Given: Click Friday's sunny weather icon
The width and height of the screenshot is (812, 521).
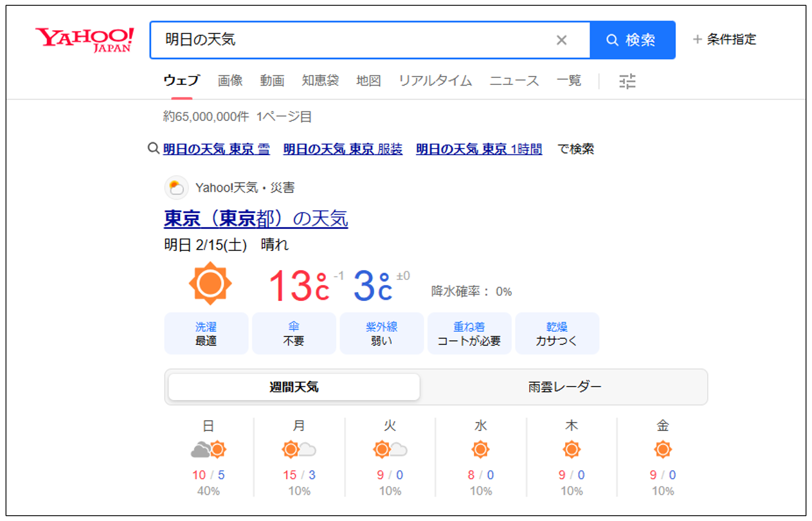Looking at the screenshot, I should click(x=663, y=450).
